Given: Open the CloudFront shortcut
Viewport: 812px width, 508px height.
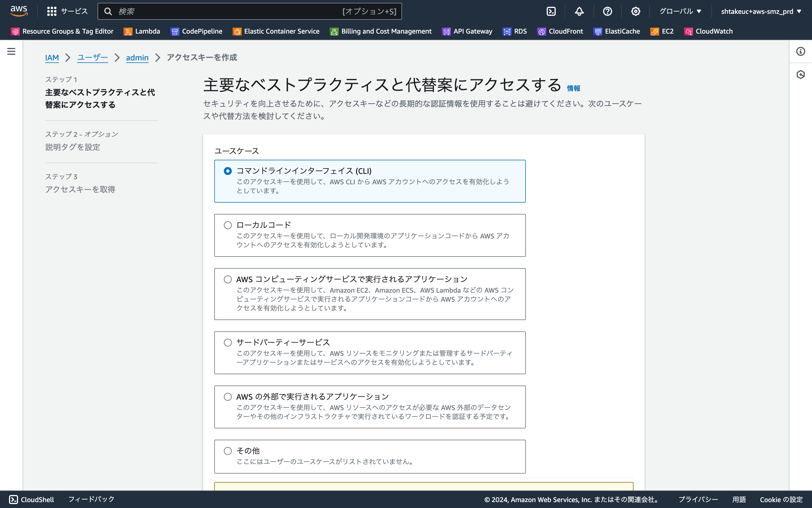Looking at the screenshot, I should click(560, 31).
